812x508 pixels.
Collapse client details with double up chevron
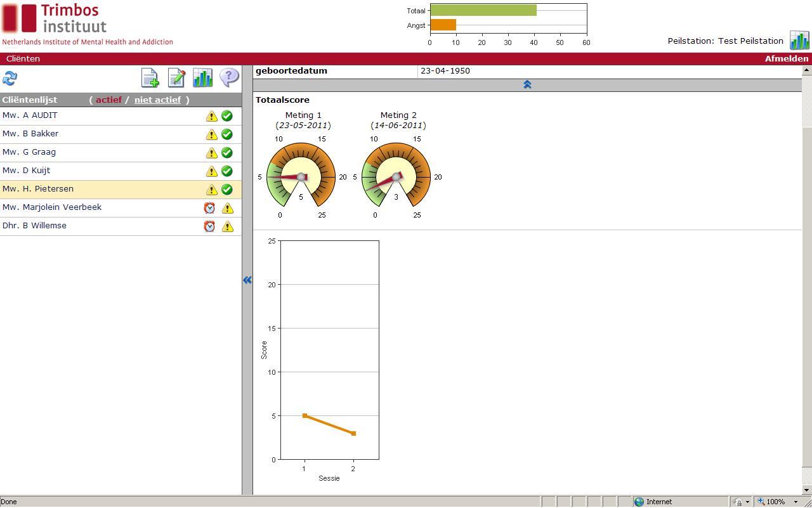tap(527, 85)
